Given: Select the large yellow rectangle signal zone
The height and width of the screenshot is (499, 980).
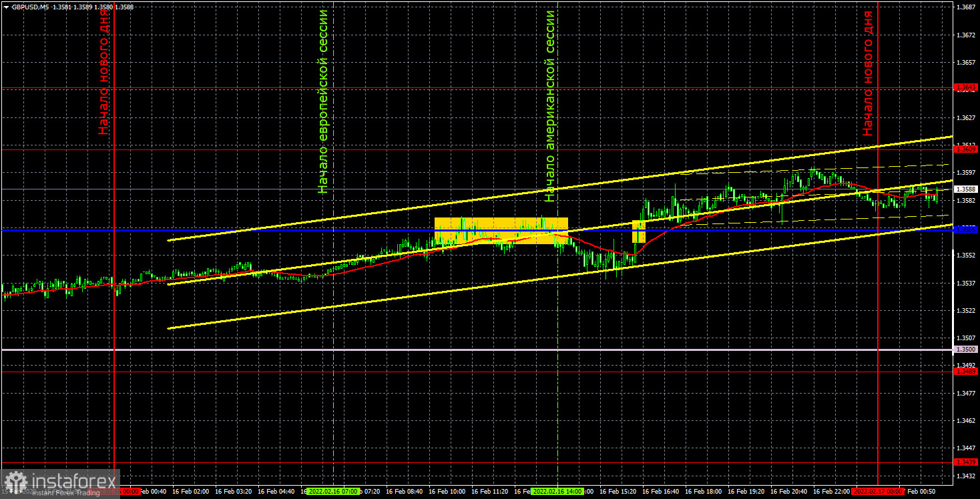Looking at the screenshot, I should (x=501, y=231).
